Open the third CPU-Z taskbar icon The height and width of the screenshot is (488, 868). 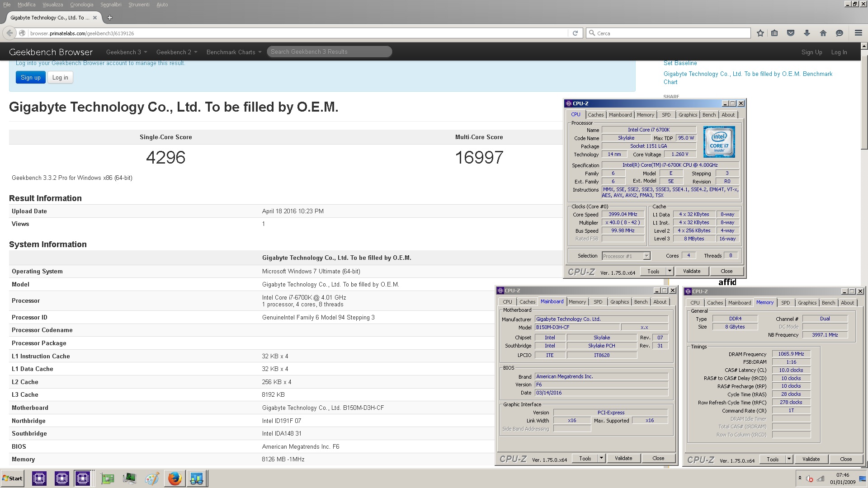[83, 478]
